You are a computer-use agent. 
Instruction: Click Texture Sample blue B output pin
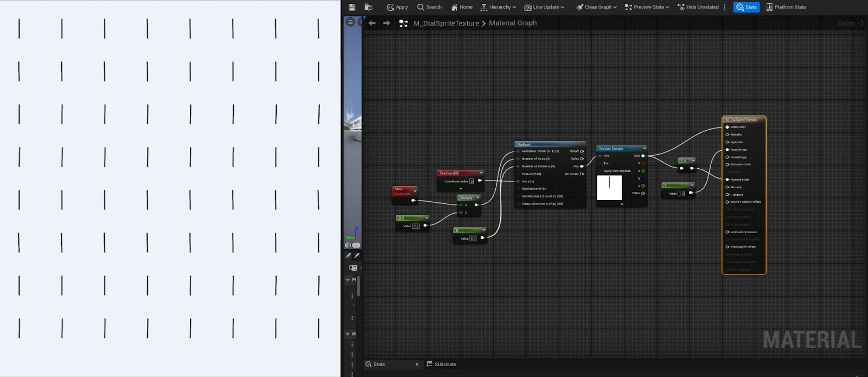643,178
